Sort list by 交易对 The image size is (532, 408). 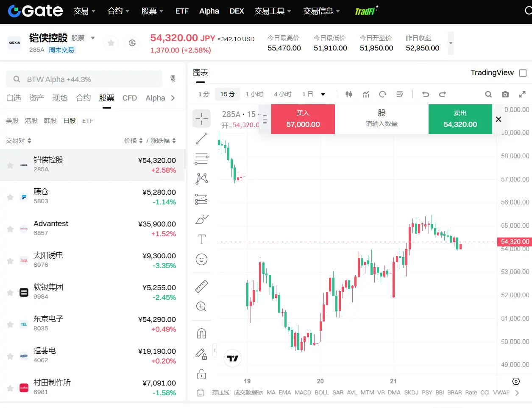point(19,141)
